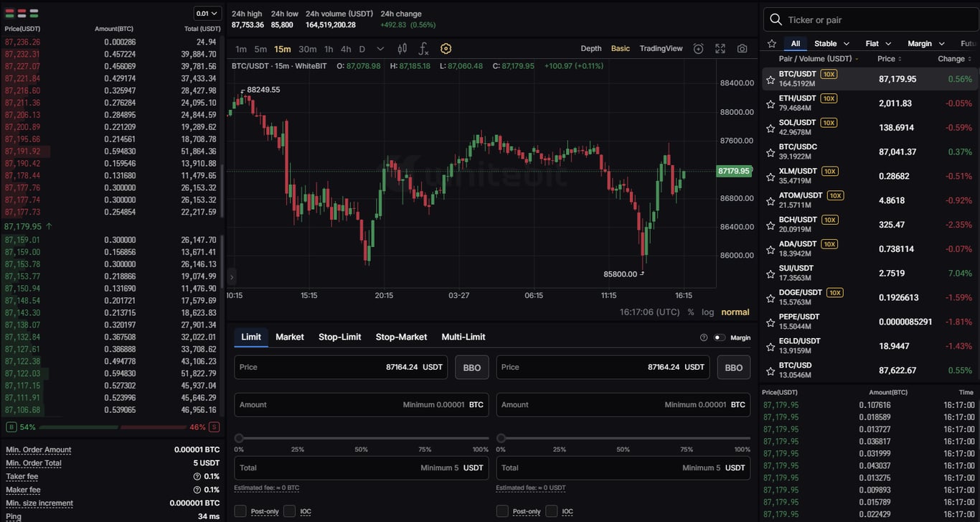The height and width of the screenshot is (522, 980).
Task: Enable IOC for the sell order
Action: 552,511
